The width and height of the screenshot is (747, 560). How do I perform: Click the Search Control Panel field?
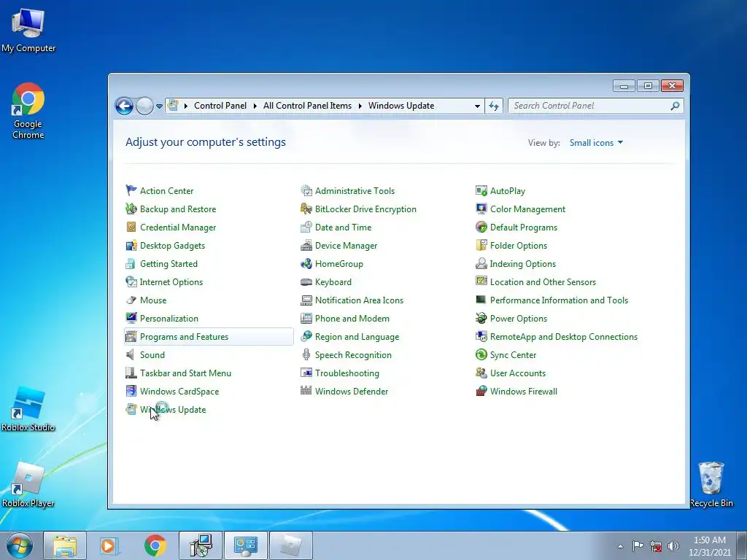[595, 106]
